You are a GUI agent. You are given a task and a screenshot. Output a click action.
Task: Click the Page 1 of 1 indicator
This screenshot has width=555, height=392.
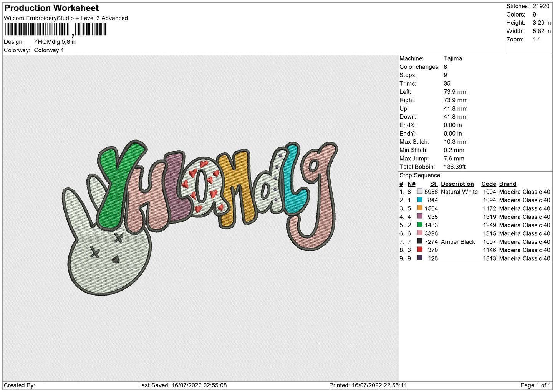[x=535, y=385]
